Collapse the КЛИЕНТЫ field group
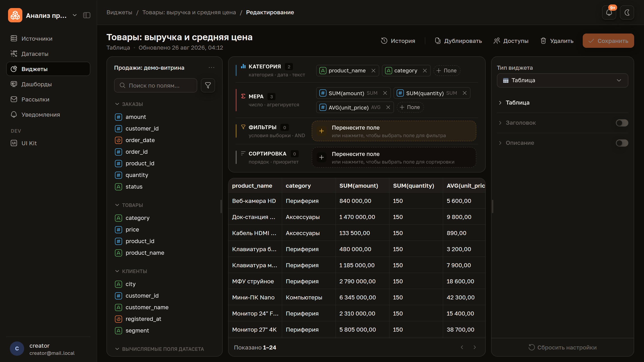Viewport: 644px width, 362px height. (x=131, y=271)
